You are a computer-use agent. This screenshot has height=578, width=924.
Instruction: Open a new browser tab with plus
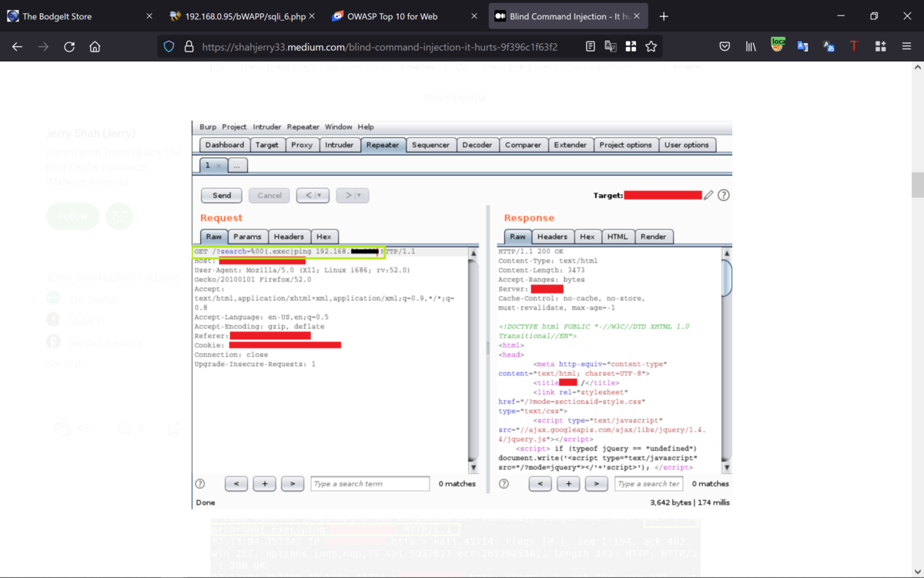coord(664,16)
